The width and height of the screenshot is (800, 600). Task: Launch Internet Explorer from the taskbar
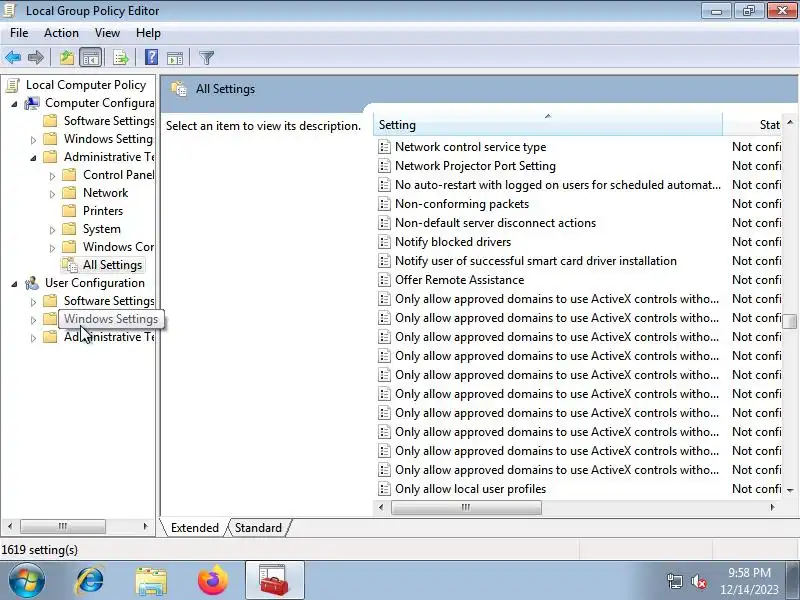coord(90,581)
